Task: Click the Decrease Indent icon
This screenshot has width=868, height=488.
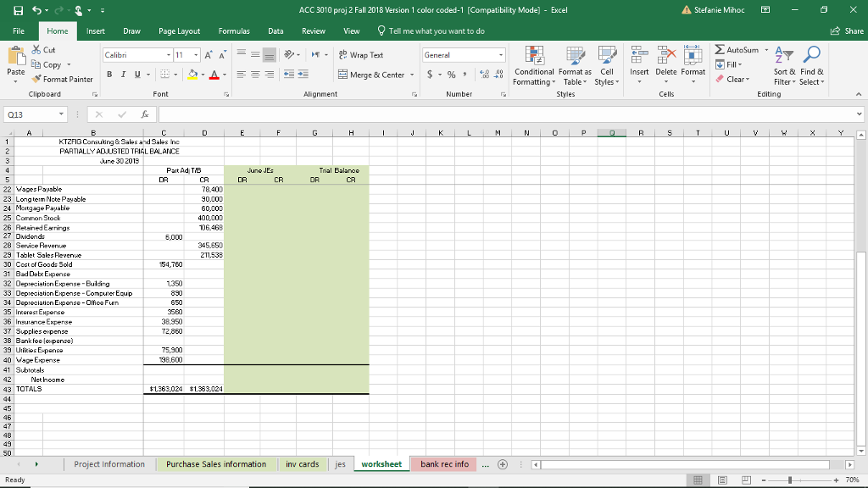Action: click(289, 75)
